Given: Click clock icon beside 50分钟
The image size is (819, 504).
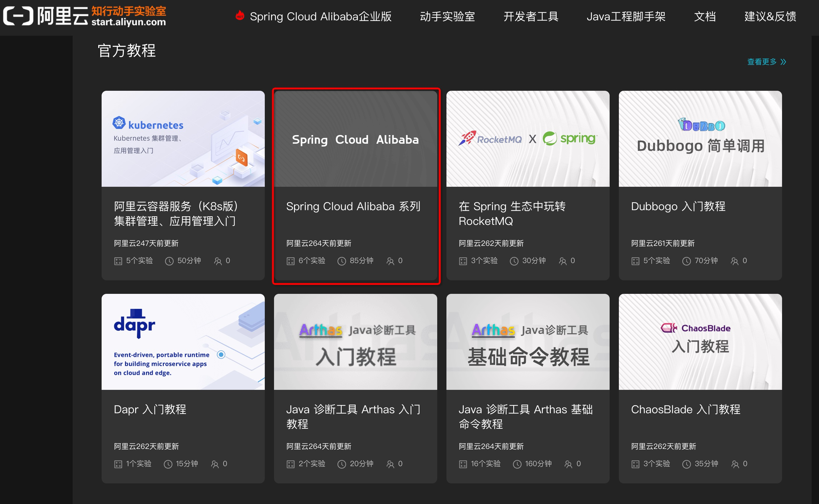Looking at the screenshot, I should coord(169,261).
